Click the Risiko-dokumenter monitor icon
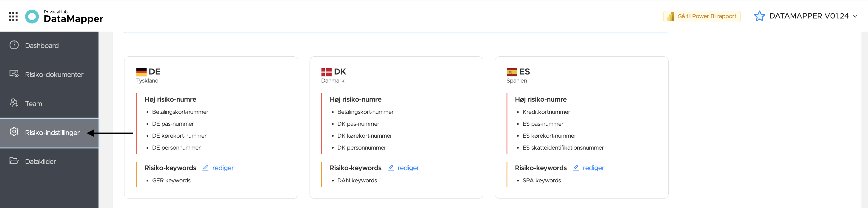The image size is (868, 208). point(14,74)
